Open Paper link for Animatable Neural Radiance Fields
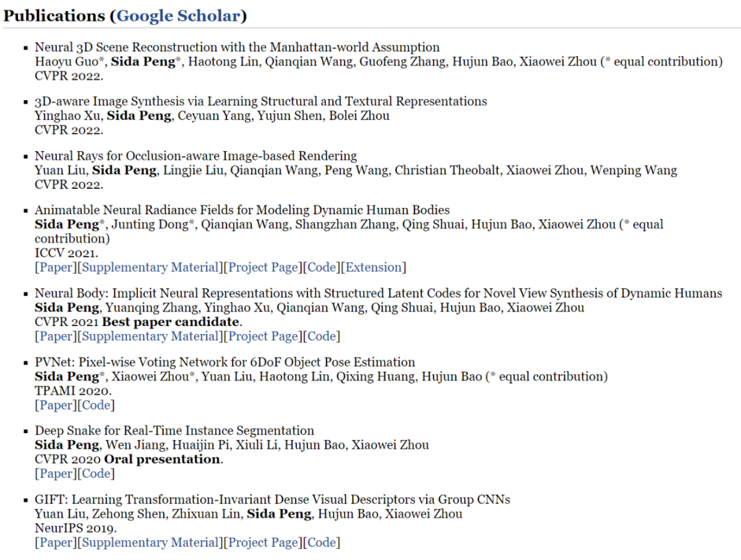The height and width of the screenshot is (560, 741). click(56, 267)
